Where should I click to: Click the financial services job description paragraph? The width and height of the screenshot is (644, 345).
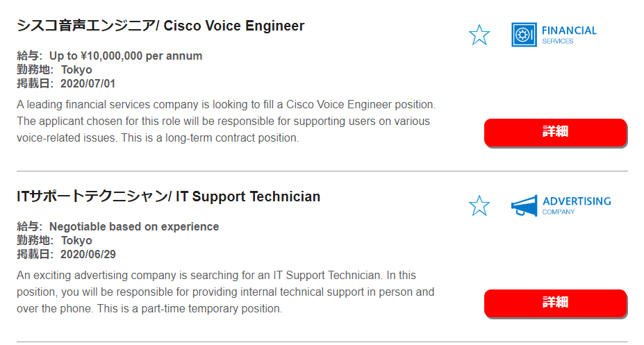(x=226, y=121)
